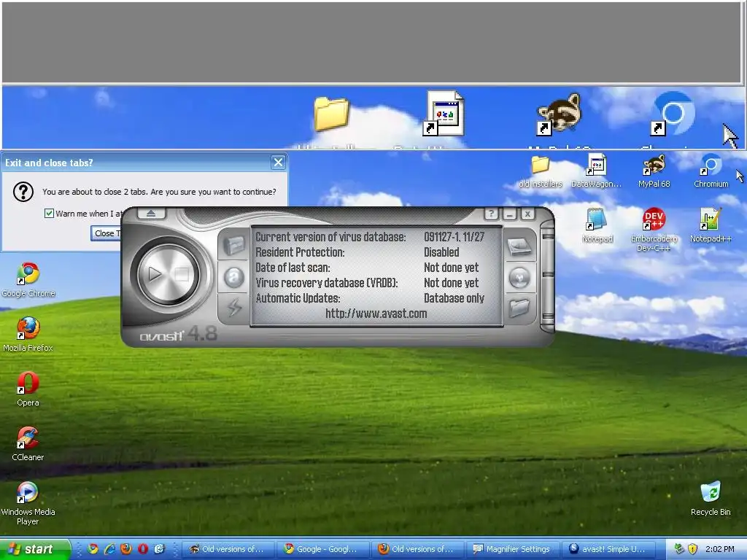Open Embarcadero Dev-C++ desktop shortcut

(x=654, y=230)
